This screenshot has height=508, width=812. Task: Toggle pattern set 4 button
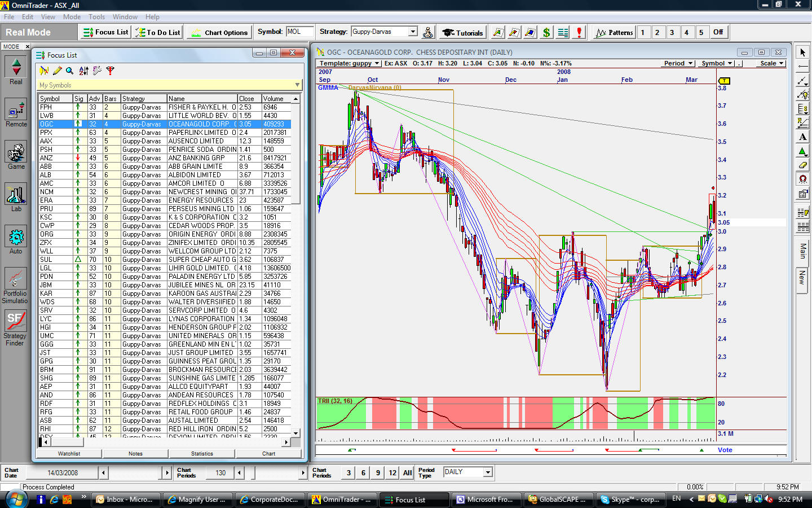(686, 32)
